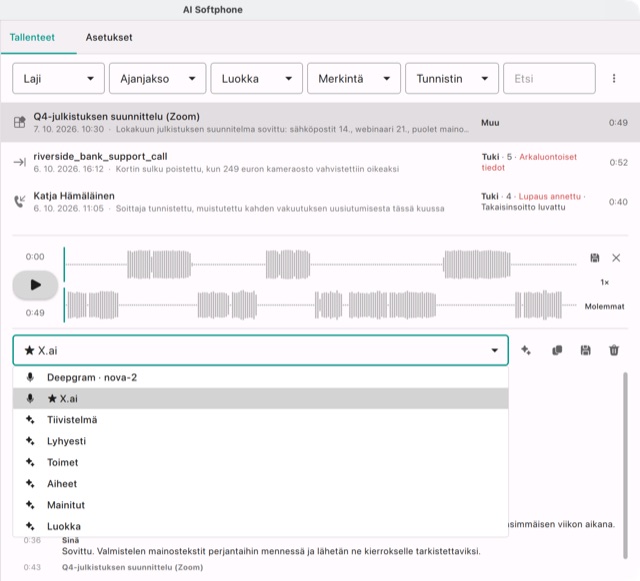Image resolution: width=640 pixels, height=581 pixels.
Task: Click the 0:52 duration of riverside call
Action: pos(618,162)
